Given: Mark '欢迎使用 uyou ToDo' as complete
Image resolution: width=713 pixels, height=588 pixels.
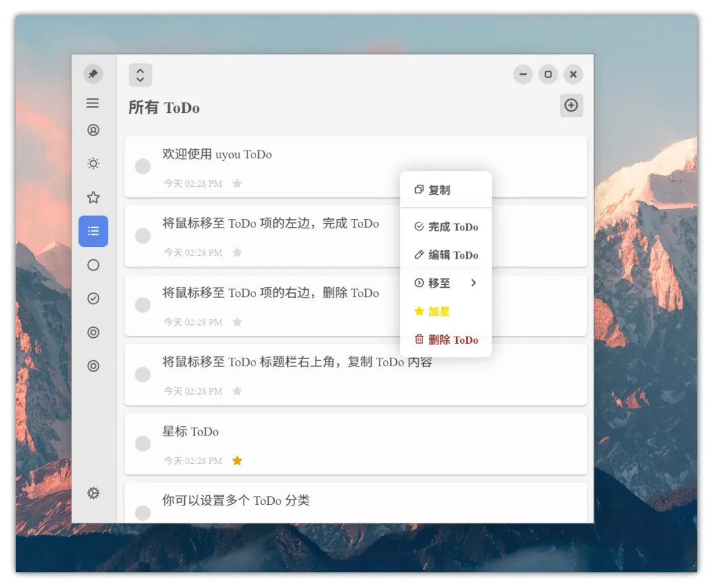Looking at the screenshot, I should [x=143, y=166].
